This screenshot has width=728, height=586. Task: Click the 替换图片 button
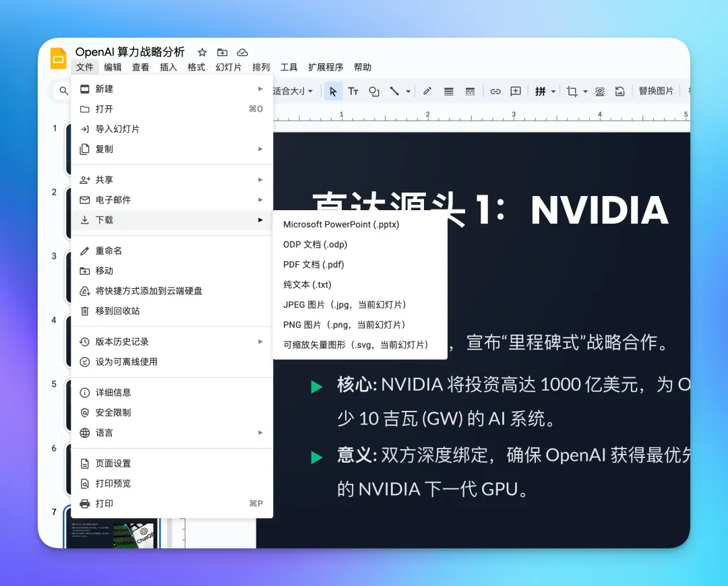click(x=656, y=91)
